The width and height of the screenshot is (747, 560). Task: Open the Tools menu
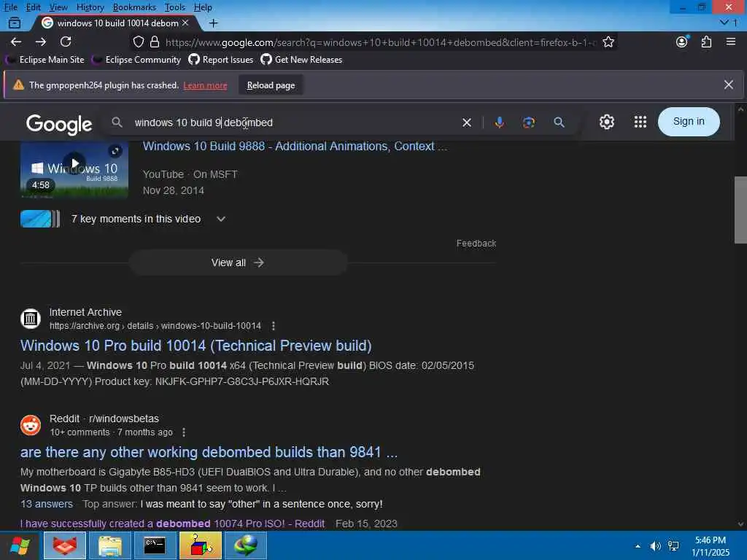175,7
